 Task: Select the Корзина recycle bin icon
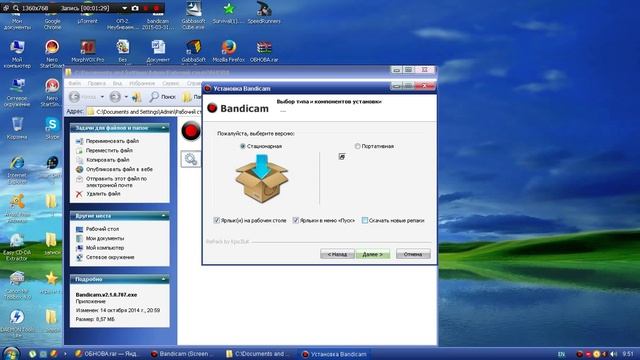coord(17,128)
